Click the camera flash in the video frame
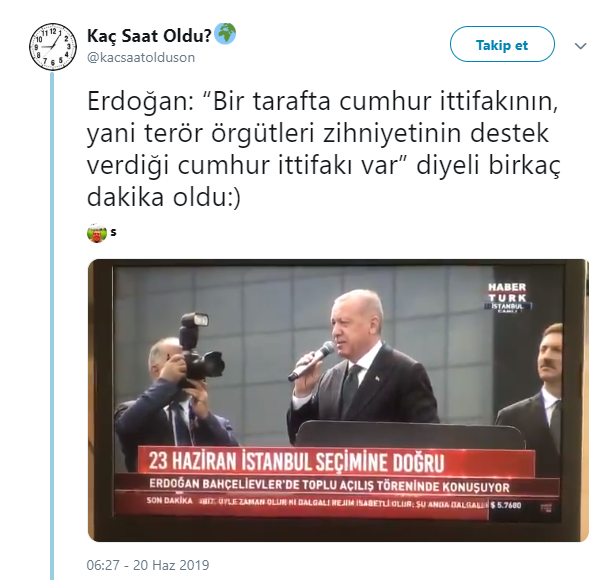Screen dimensions: 614x580 point(195,322)
